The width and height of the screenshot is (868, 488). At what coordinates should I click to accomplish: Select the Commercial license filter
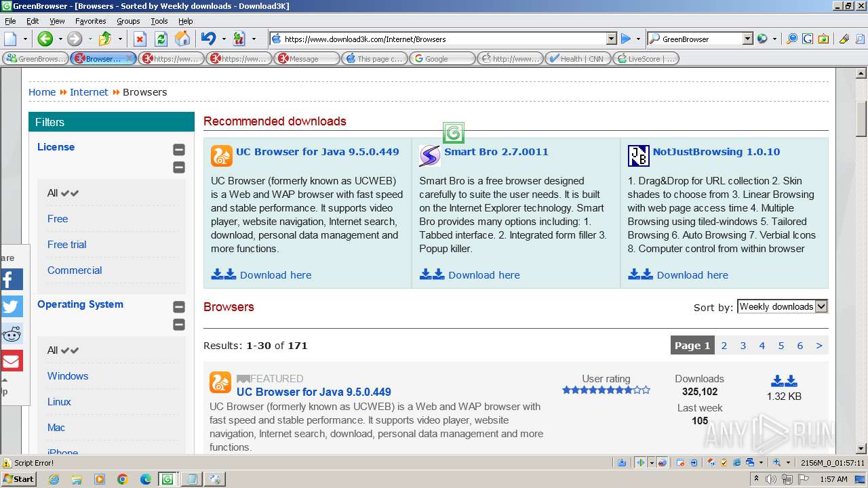tap(75, 270)
